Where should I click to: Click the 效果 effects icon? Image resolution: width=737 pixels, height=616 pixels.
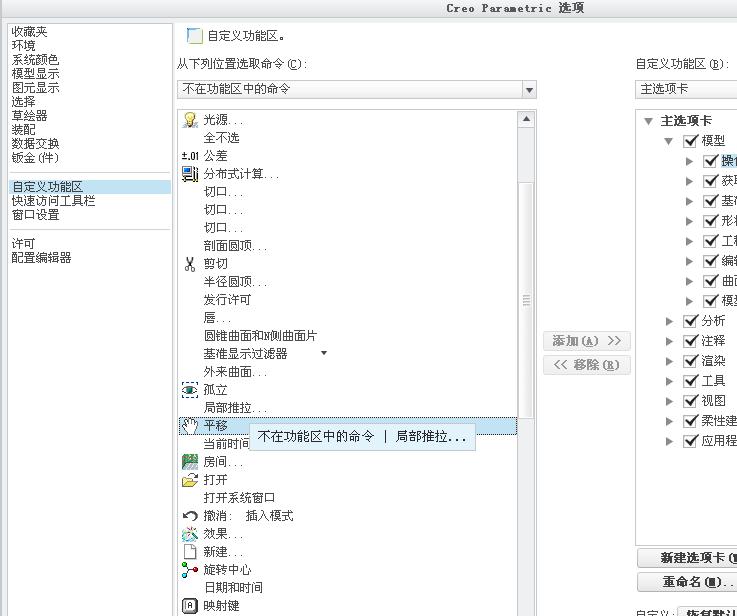click(190, 534)
